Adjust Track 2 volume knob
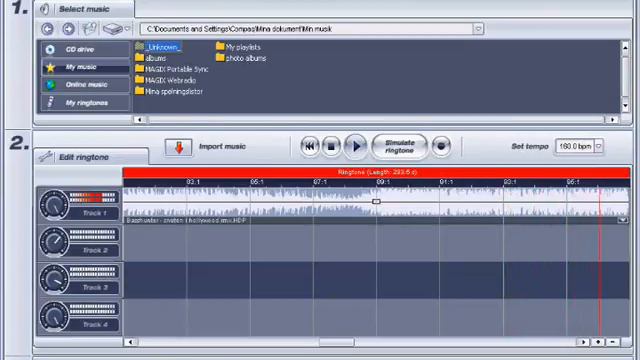 [x=54, y=242]
